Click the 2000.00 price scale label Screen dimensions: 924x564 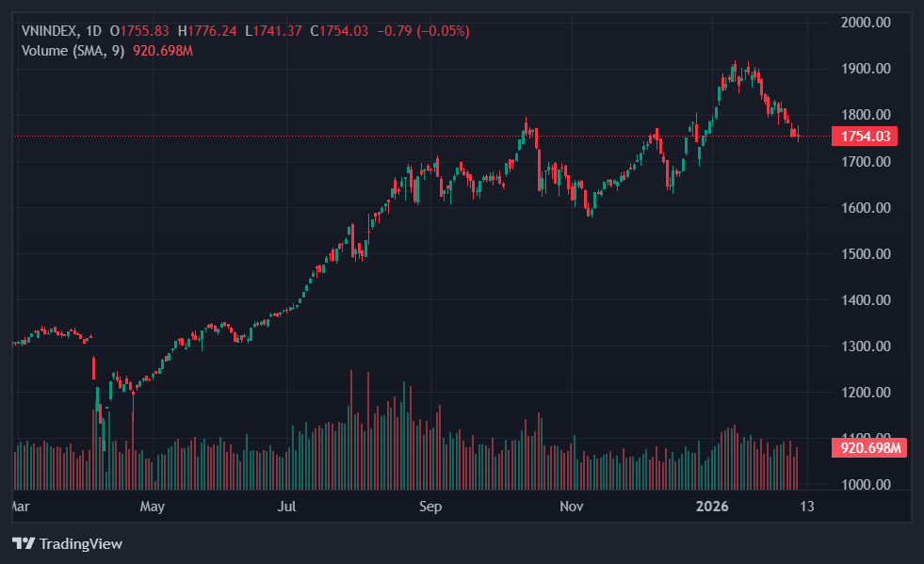pyautogui.click(x=865, y=22)
